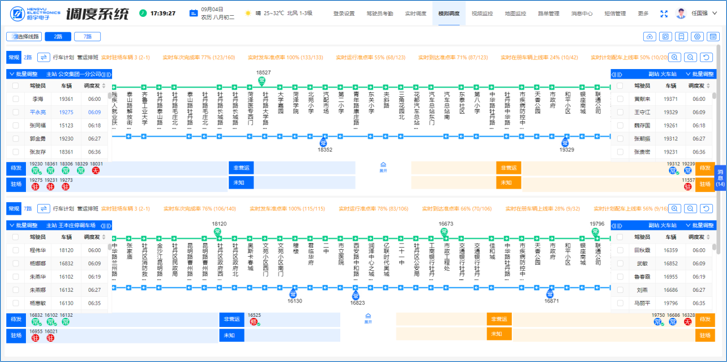The height and width of the screenshot is (363, 728).
Task: Click parked vehicle badge 19273
Action: pos(65,186)
